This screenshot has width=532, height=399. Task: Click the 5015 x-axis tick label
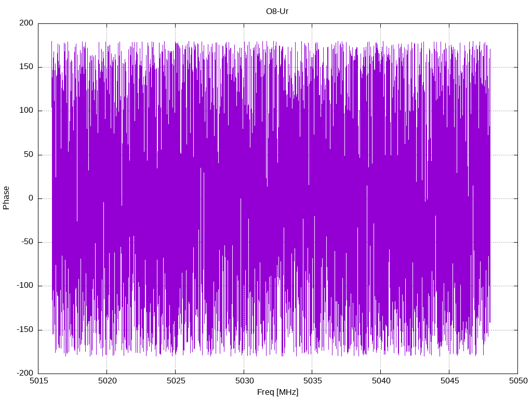38,381
